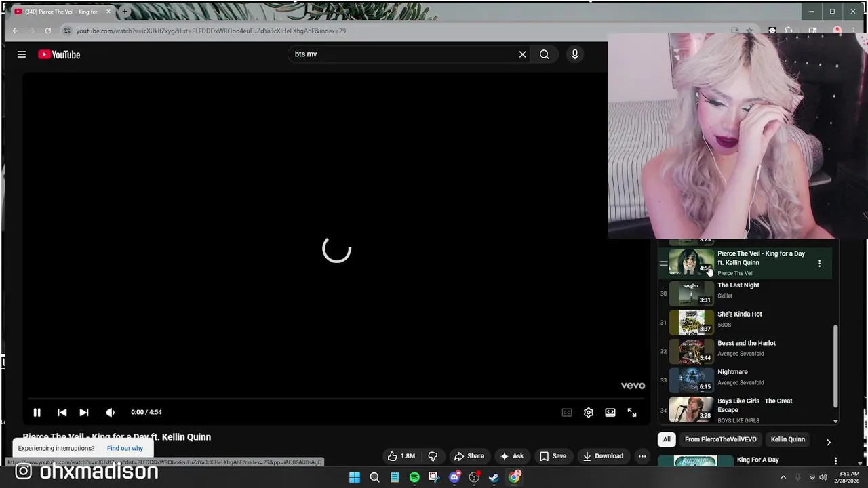Viewport: 868px width, 488px height.
Task: Click the "Find out why" link
Action: click(x=125, y=448)
